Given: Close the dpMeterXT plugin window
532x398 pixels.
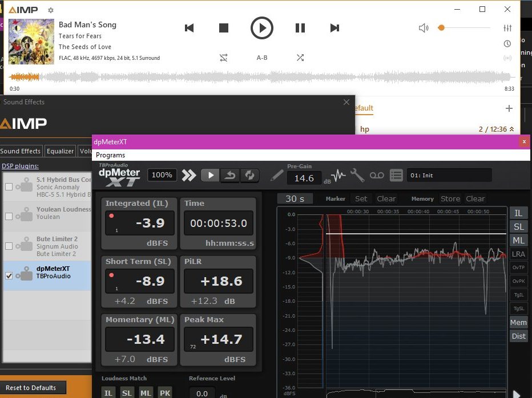Looking at the screenshot, I should (x=524, y=142).
